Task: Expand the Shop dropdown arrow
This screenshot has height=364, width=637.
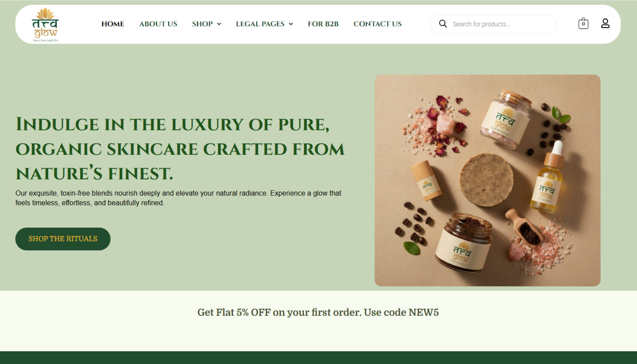Action: (219, 24)
